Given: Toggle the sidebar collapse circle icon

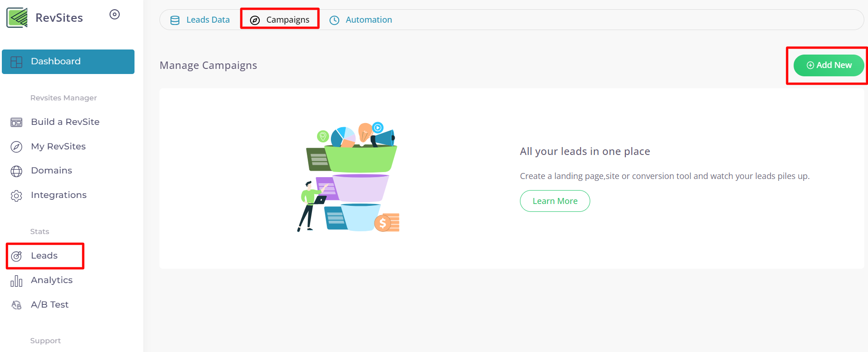Looking at the screenshot, I should point(115,14).
